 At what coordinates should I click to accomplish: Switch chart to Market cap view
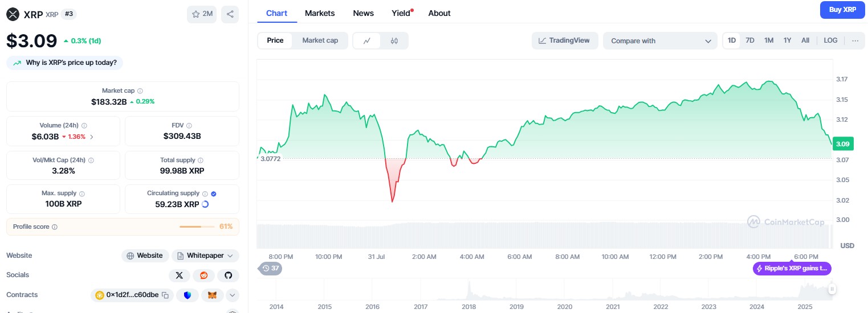320,40
